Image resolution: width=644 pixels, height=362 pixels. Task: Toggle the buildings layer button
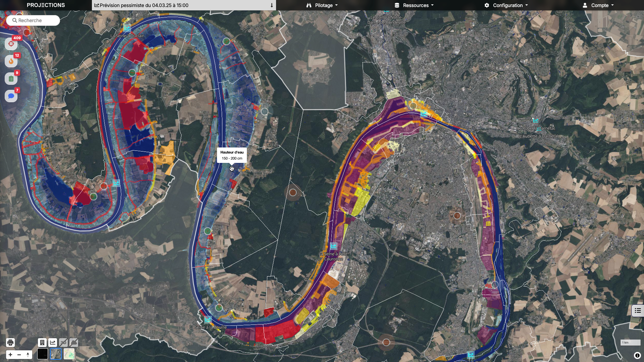click(42, 343)
